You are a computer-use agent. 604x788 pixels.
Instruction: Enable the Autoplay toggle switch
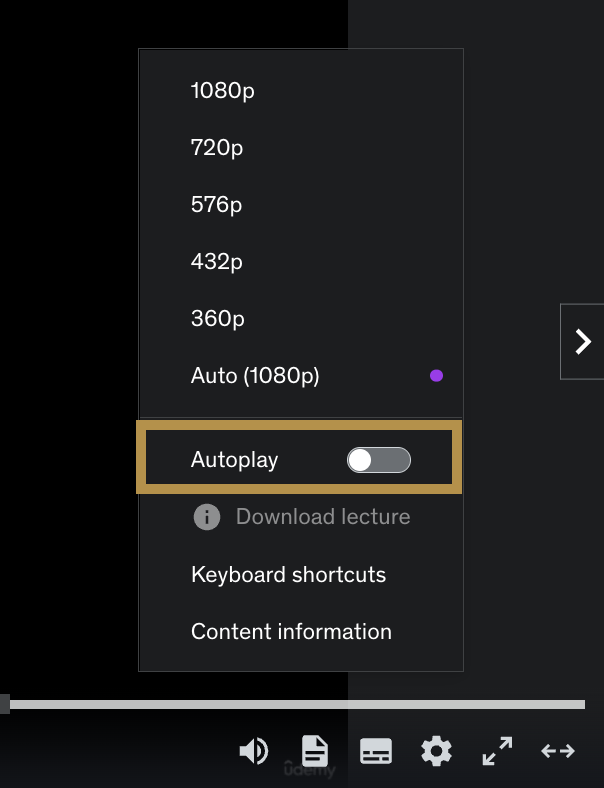pyautogui.click(x=378, y=460)
